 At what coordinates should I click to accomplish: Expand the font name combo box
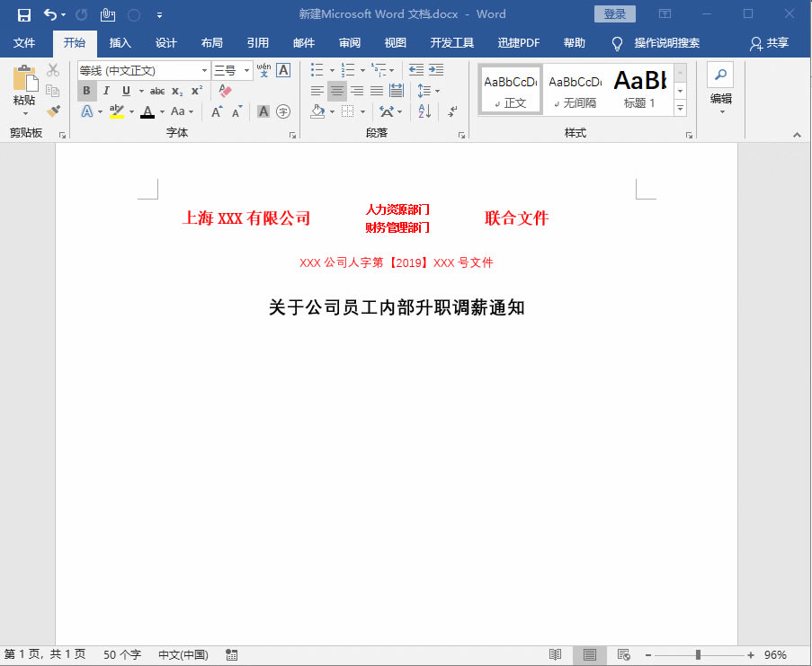point(204,70)
